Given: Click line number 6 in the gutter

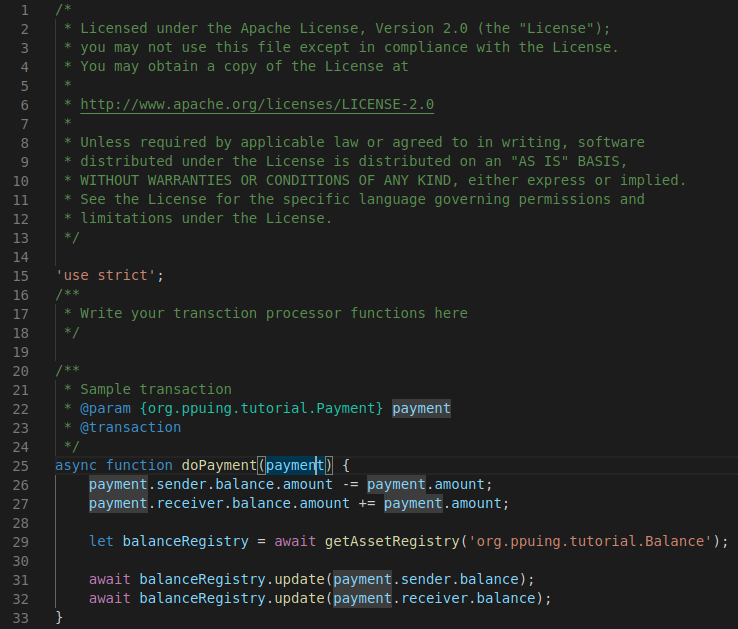Looking at the screenshot, I should [x=24, y=105].
